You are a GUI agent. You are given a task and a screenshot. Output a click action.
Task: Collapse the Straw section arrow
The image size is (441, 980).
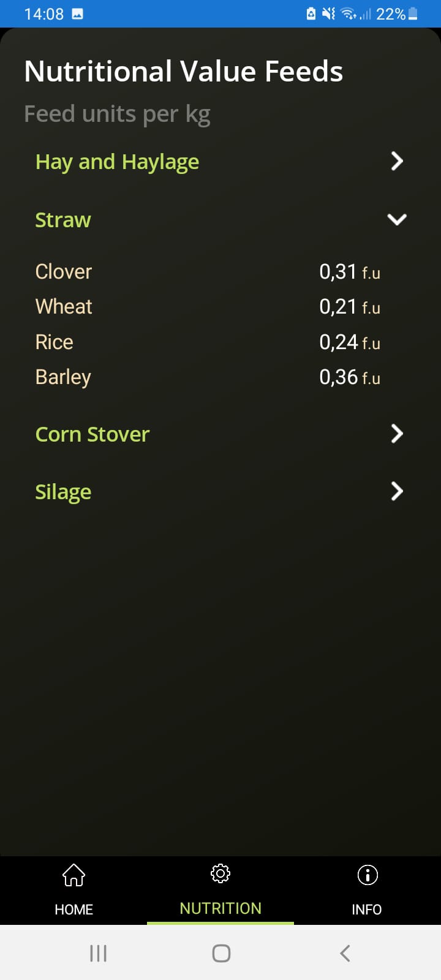coord(397,219)
